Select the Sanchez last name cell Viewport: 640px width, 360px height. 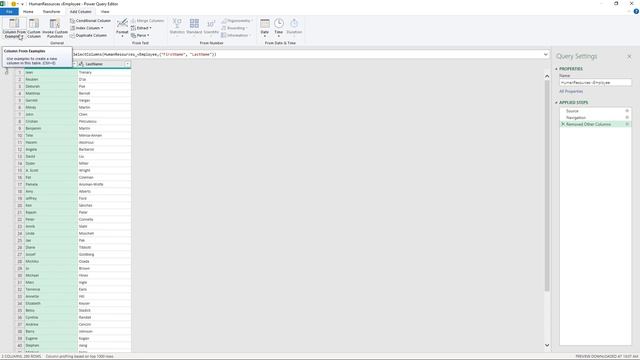[104, 205]
